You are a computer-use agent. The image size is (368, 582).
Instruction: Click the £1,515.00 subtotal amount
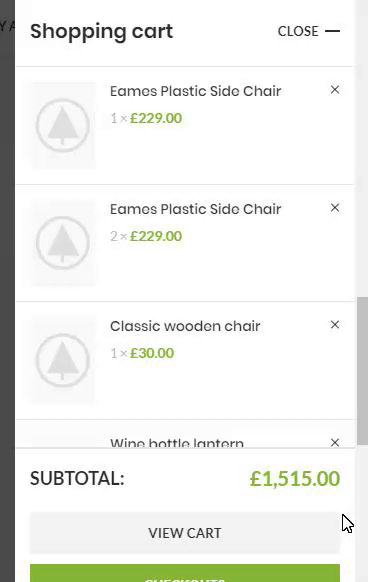tap(295, 478)
